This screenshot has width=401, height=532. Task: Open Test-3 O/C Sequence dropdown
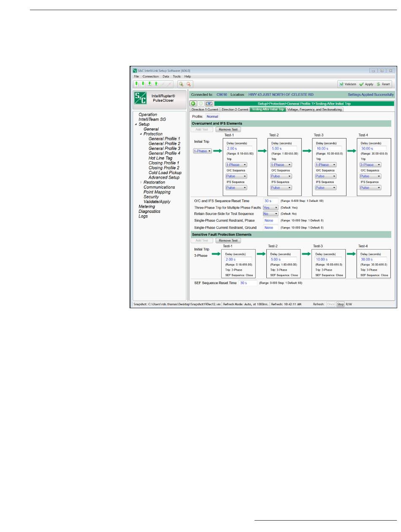[326, 176]
